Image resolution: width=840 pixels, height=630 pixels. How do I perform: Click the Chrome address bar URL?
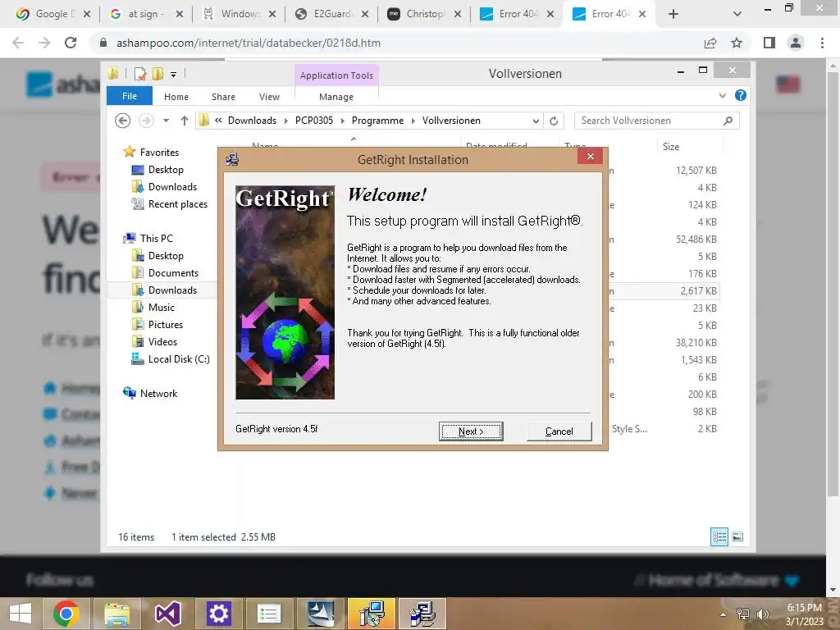(x=248, y=43)
